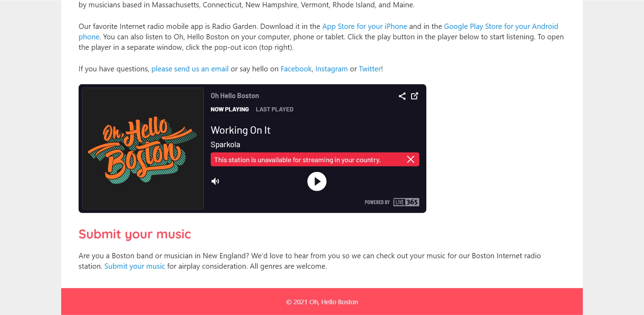Click the Oh Hello Boston album artwork
644x315 pixels.
[x=143, y=149]
